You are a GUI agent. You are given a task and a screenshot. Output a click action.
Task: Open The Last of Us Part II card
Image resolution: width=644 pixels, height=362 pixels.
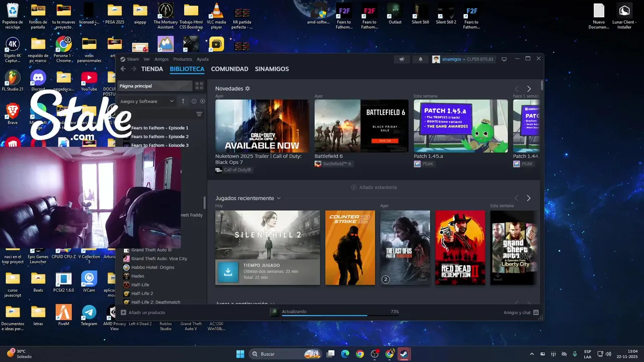click(x=406, y=247)
